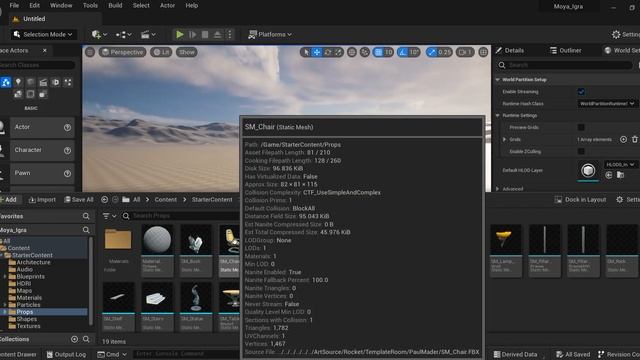Open the Window menu
The image size is (640, 360).
click(61, 5)
